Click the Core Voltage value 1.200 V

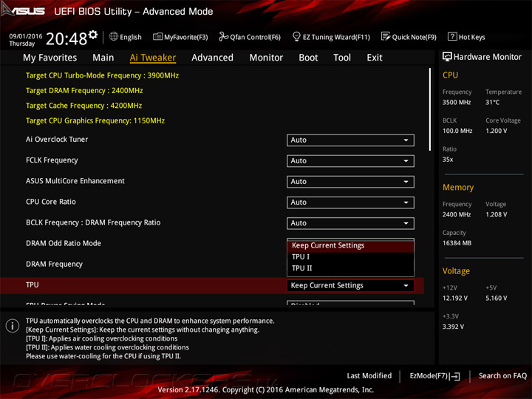click(497, 131)
